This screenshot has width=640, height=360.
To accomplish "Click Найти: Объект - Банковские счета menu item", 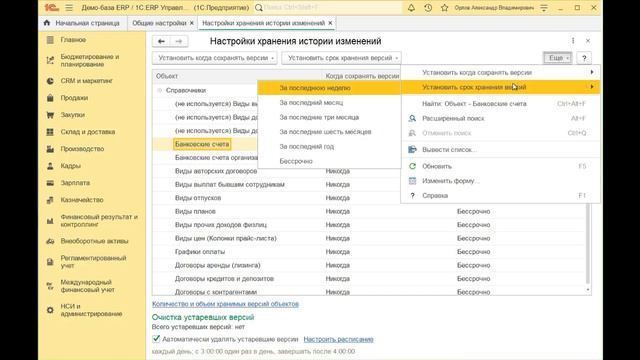I will (501, 104).
